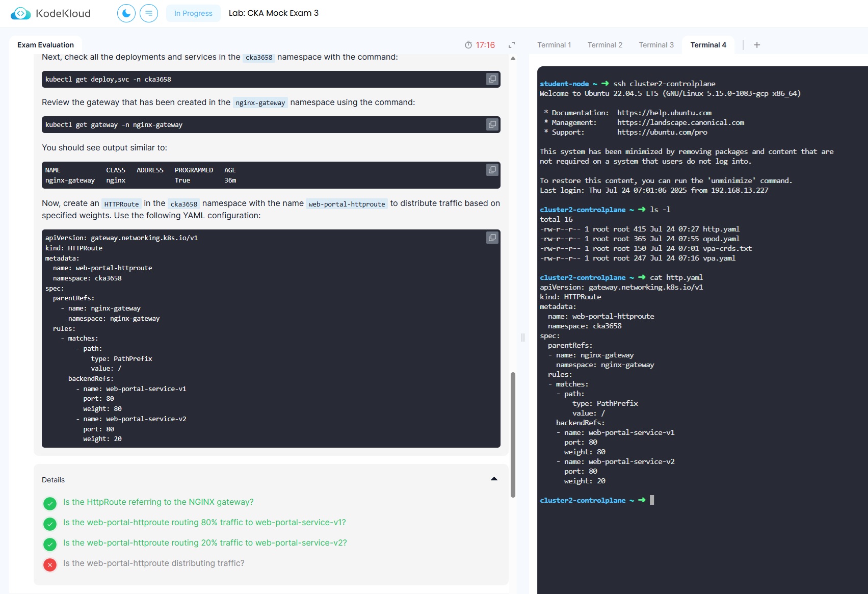Expand the exam panel to fullscreen

pos(512,45)
